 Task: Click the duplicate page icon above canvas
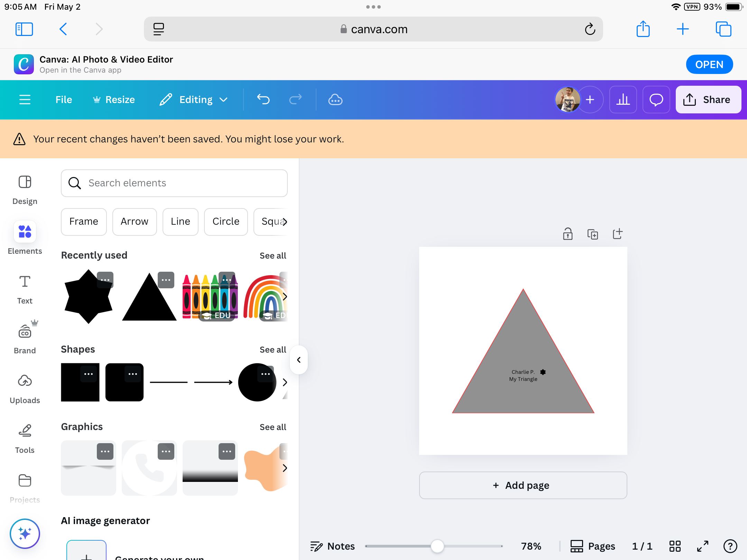click(592, 234)
